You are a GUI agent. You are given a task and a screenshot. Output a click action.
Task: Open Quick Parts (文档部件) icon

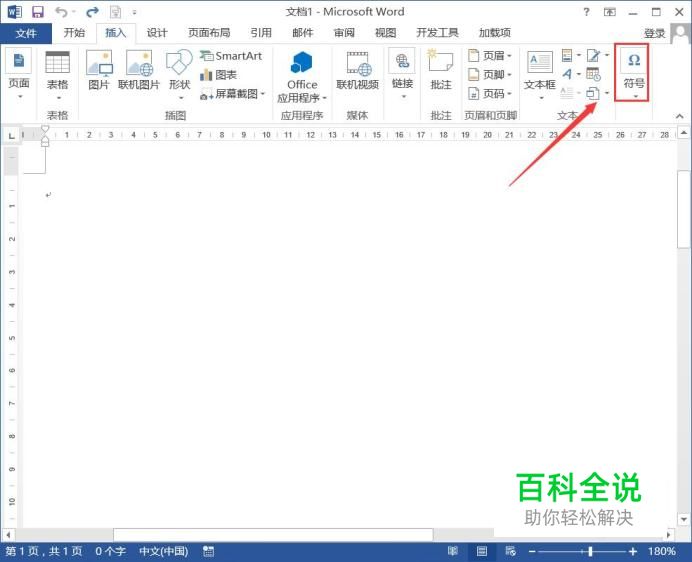coord(567,56)
